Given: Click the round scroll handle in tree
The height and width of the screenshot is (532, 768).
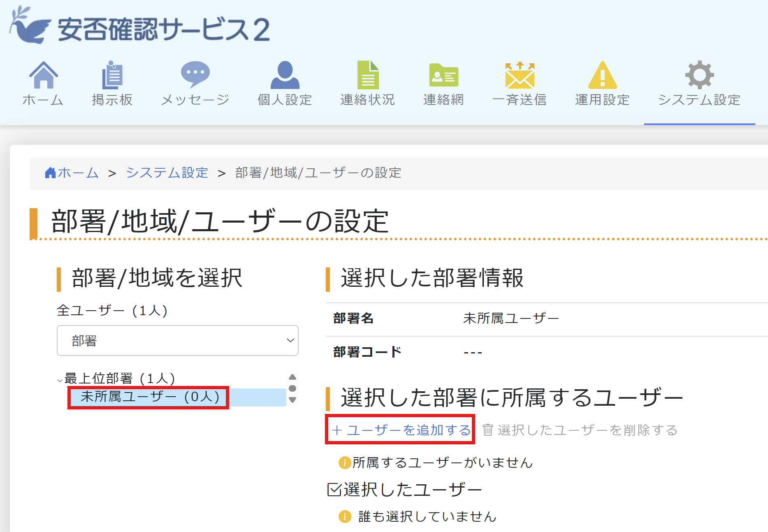Looking at the screenshot, I should [x=292, y=388].
